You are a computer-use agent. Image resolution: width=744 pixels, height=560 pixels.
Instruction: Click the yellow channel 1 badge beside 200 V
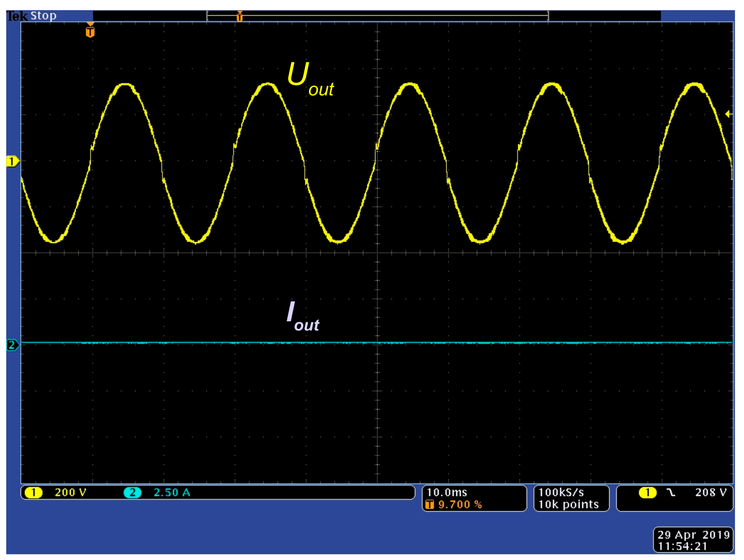(34, 493)
